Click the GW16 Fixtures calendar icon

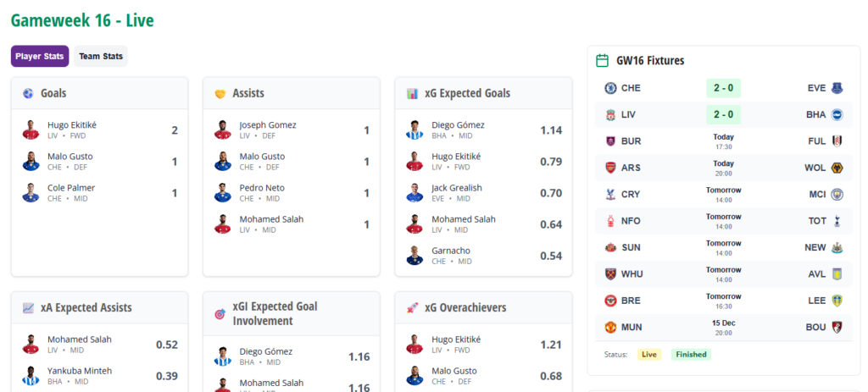pos(603,61)
